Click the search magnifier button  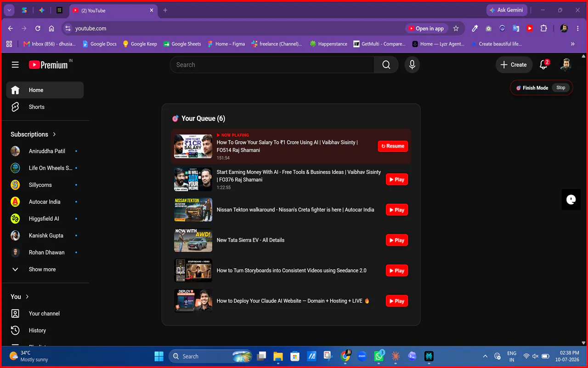386,65
